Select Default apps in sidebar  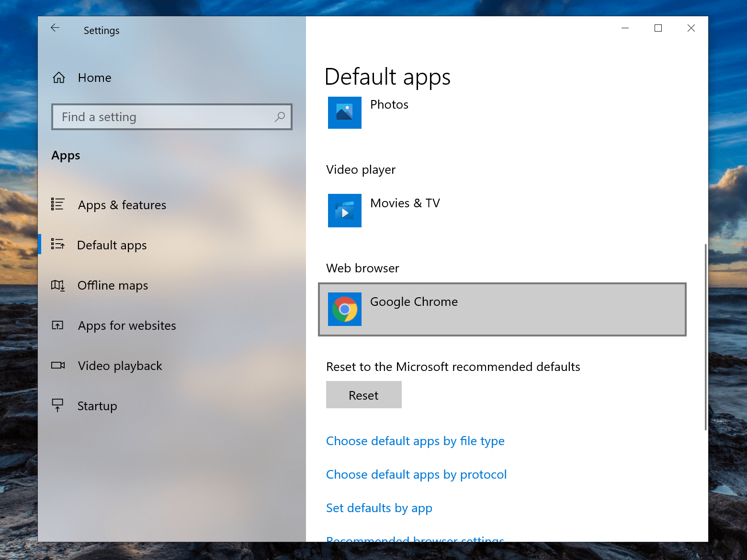point(171,245)
